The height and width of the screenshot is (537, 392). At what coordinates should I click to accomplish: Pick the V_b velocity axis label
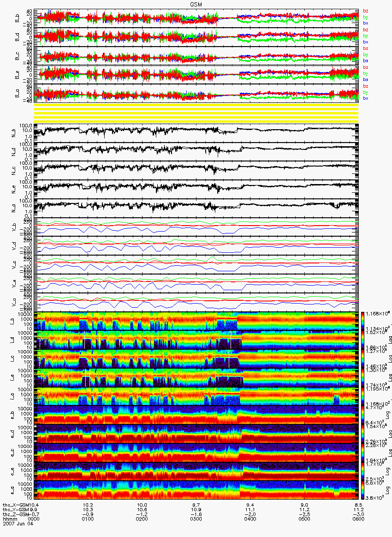[x=14, y=227]
